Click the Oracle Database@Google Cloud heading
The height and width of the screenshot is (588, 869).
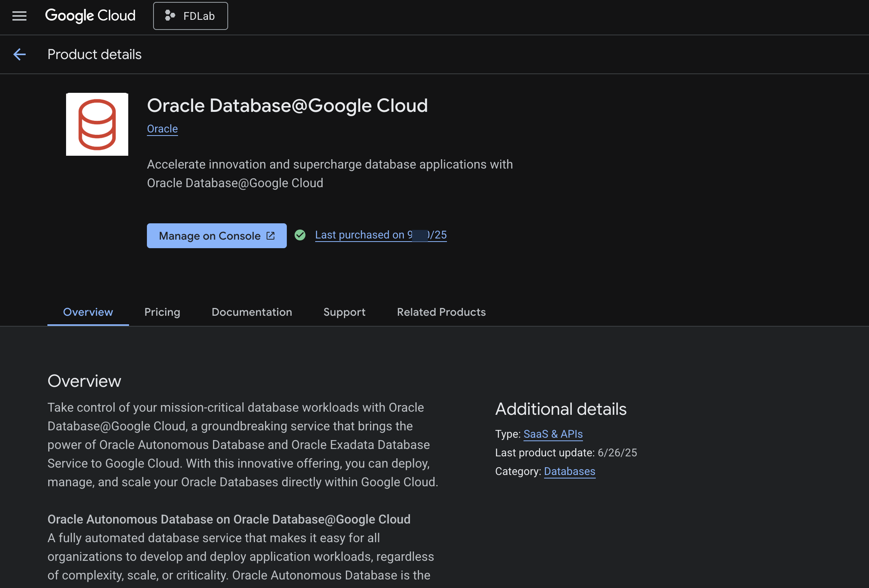click(288, 106)
